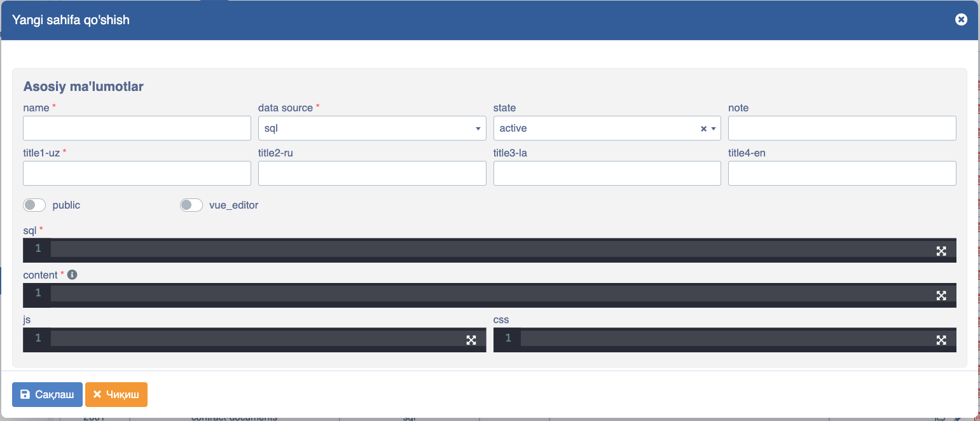Image resolution: width=980 pixels, height=421 pixels.
Task: Clear the state selection with x
Action: pyautogui.click(x=703, y=128)
